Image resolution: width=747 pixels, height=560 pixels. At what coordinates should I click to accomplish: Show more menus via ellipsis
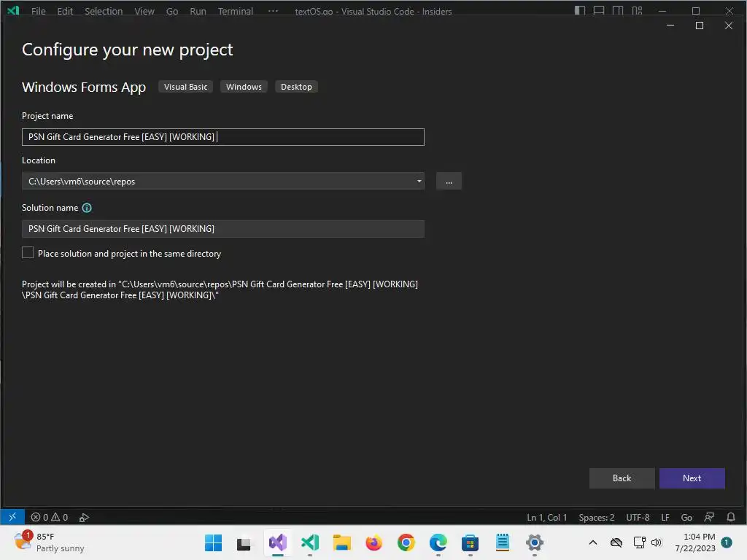pos(273,11)
